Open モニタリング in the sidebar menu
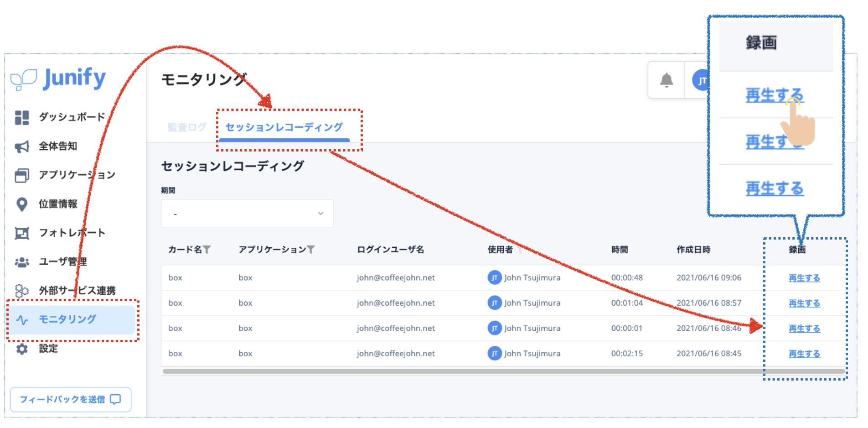 tap(67, 319)
